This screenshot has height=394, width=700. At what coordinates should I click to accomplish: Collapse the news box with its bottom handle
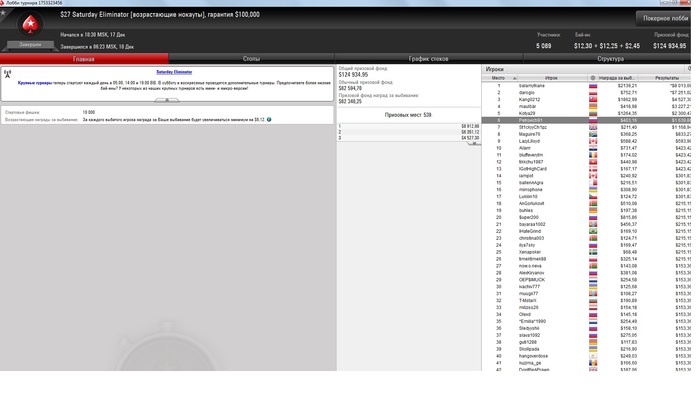pyautogui.click(x=167, y=100)
